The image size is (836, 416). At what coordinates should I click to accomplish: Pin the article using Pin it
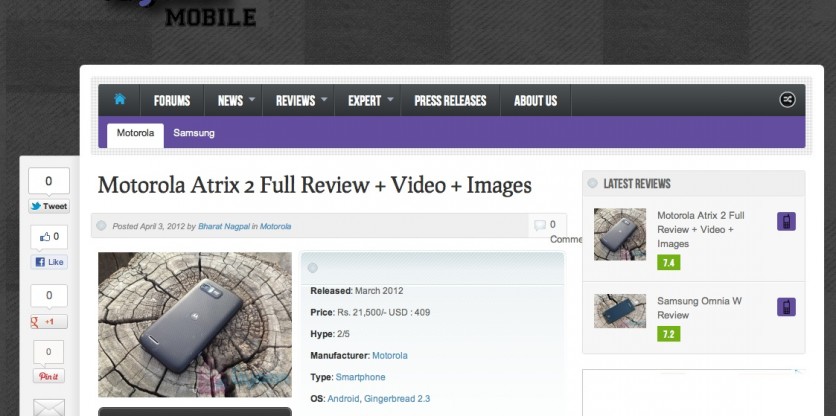pyautogui.click(x=49, y=376)
